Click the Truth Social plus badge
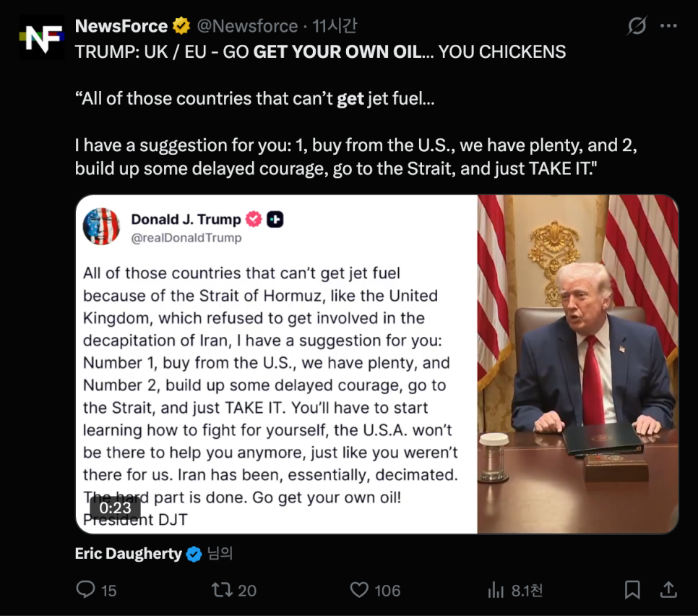Image resolution: width=698 pixels, height=616 pixels. pos(275,219)
